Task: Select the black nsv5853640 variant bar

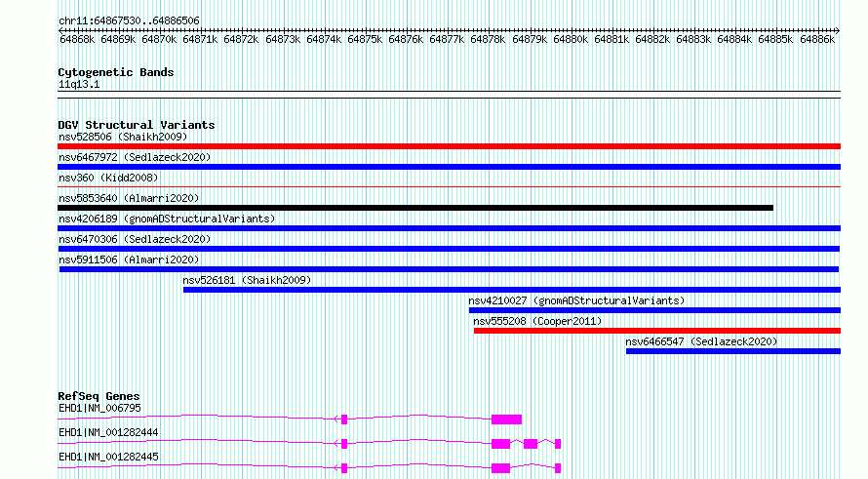Action: tap(415, 208)
